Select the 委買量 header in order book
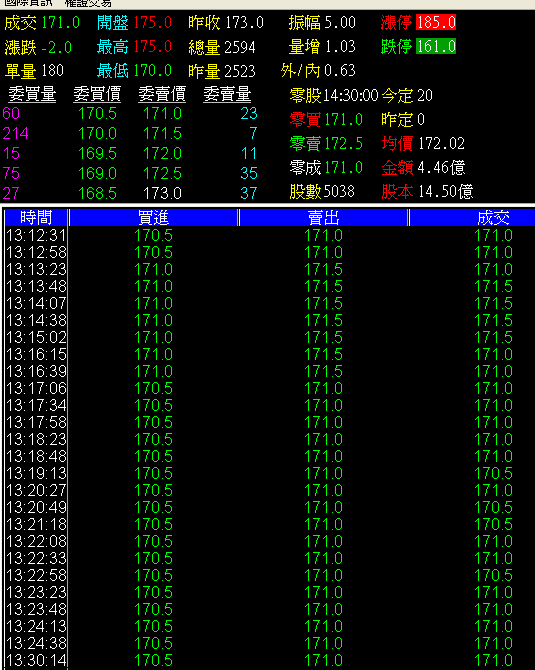Image resolution: width=535 pixels, height=670 pixels. point(32,94)
